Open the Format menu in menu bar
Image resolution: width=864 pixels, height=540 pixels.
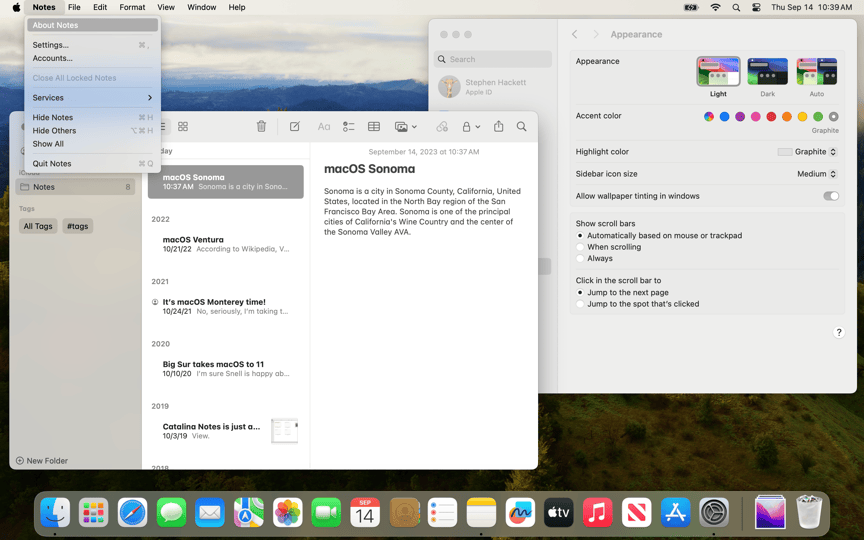pyautogui.click(x=132, y=7)
